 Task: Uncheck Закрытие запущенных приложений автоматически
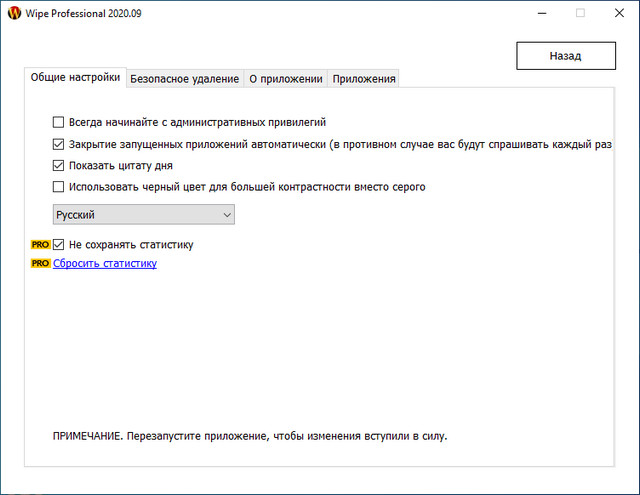(58, 144)
